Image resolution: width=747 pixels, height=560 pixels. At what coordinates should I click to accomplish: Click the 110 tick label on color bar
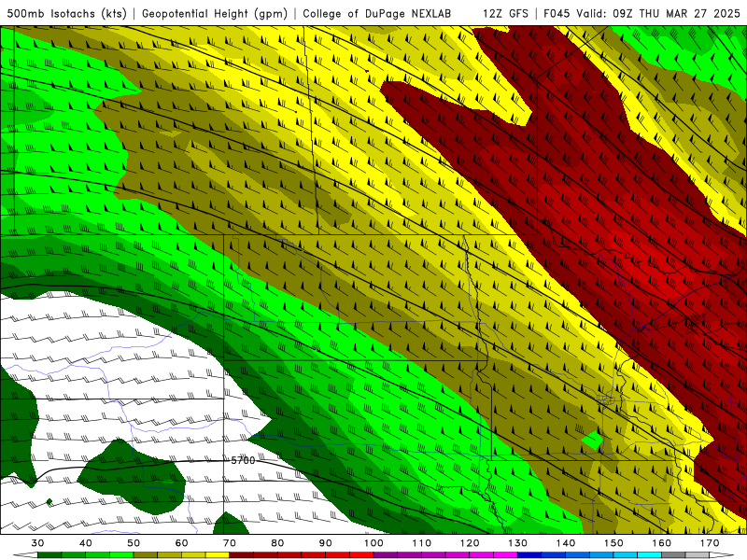point(422,543)
